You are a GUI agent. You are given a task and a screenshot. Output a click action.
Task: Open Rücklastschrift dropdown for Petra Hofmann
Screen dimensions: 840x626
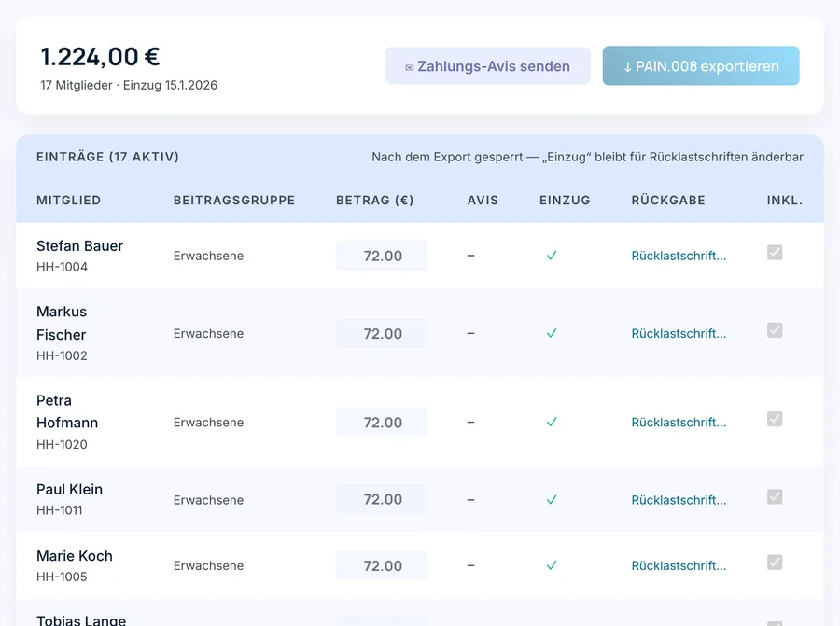[x=679, y=423]
